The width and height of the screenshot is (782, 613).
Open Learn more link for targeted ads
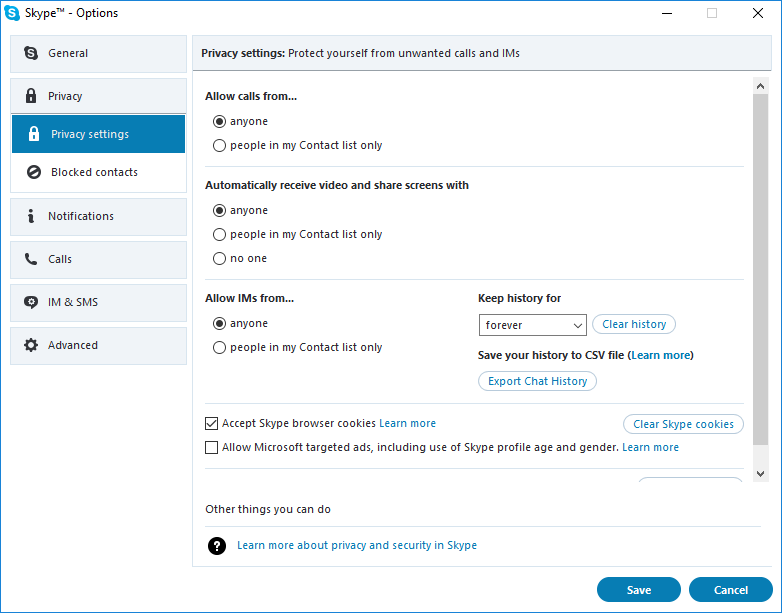pos(650,447)
